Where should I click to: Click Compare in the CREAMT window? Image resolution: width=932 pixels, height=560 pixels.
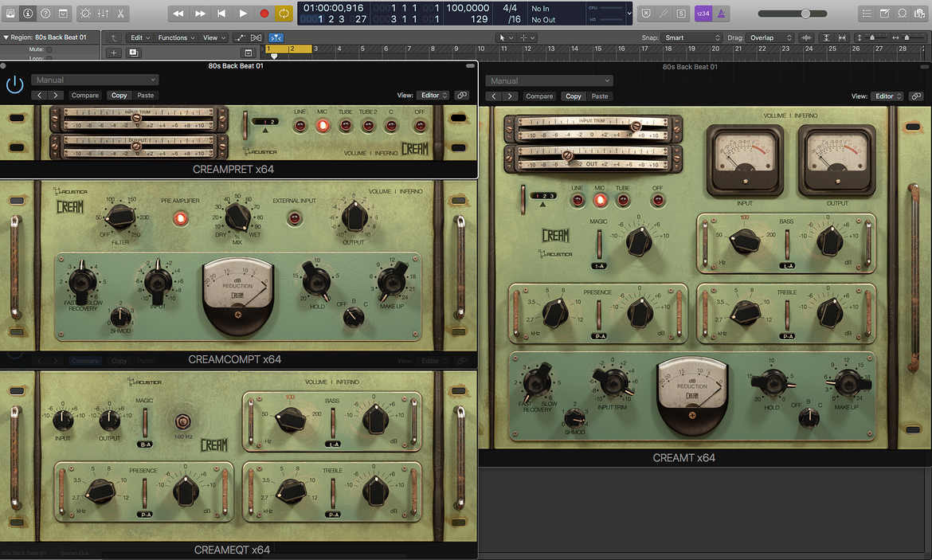539,96
